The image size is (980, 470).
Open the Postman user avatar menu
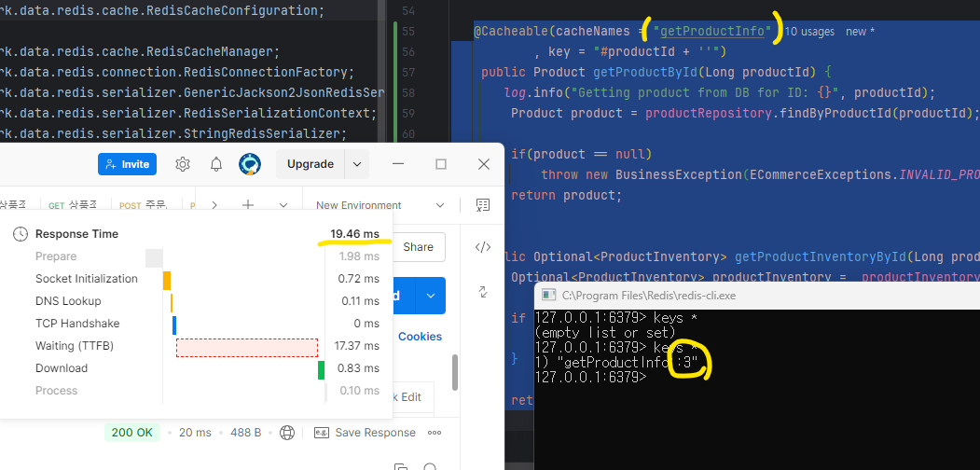(x=250, y=164)
